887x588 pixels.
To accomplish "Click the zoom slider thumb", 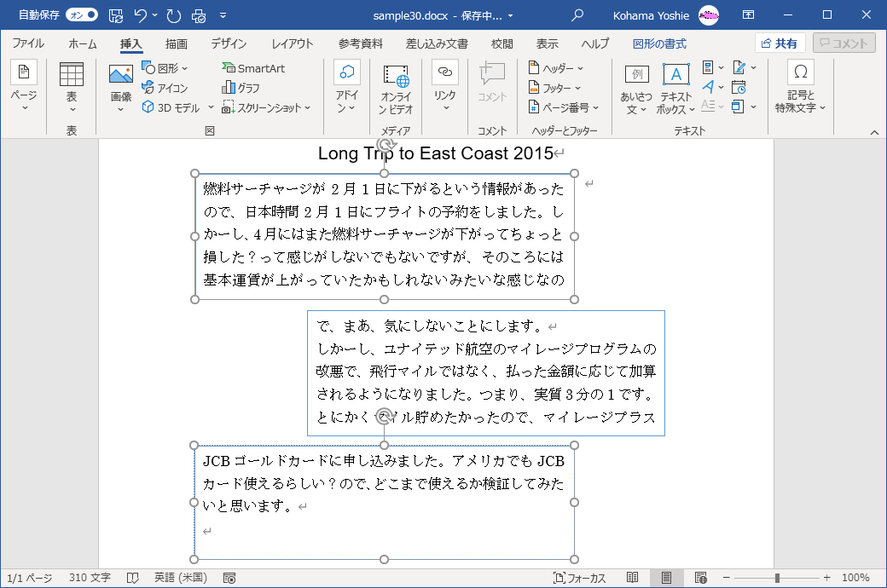I will pyautogui.click(x=777, y=578).
